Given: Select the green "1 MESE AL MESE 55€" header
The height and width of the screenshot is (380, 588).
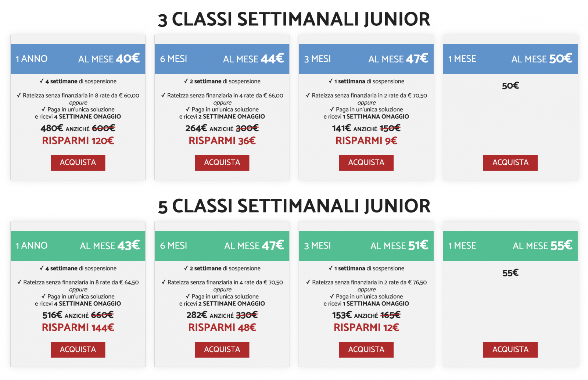Looking at the screenshot, I should 510,245.
